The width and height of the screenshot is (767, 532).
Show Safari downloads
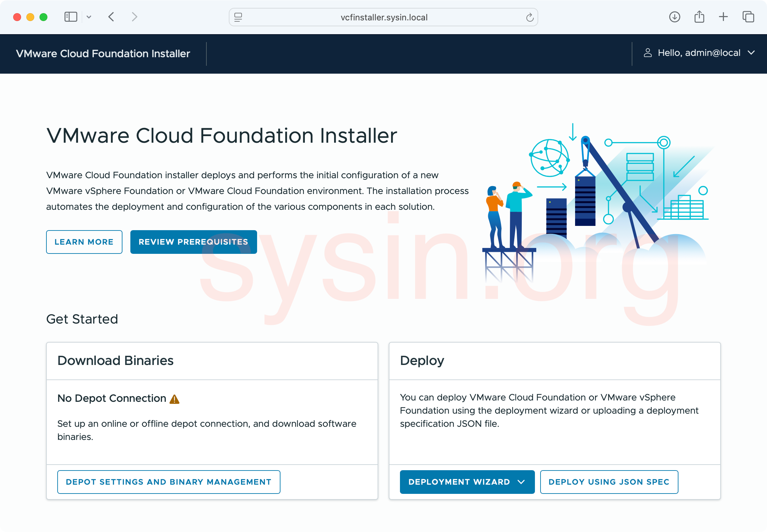674,17
